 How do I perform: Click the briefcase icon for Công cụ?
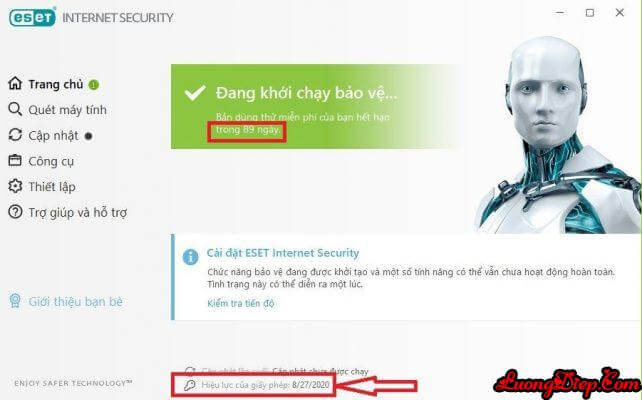click(15, 160)
